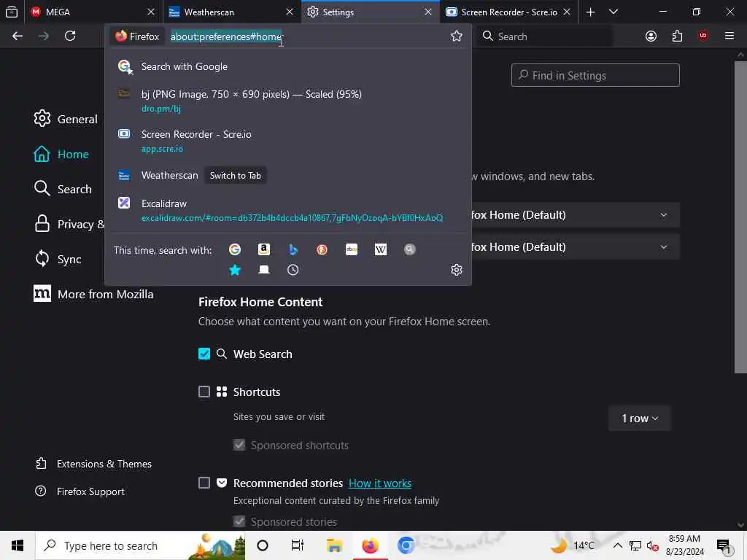Viewport: 747px width, 560px height.
Task: Open File Explorer from the taskbar
Action: 334,545
